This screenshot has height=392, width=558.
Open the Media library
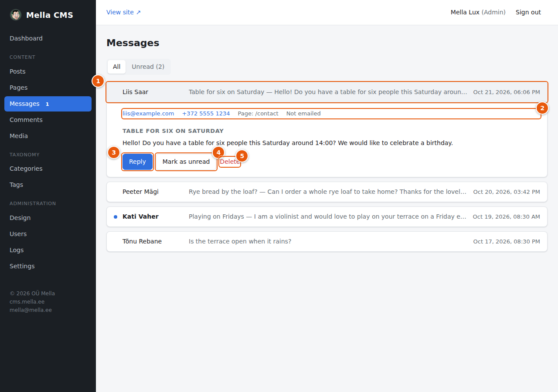point(48,136)
